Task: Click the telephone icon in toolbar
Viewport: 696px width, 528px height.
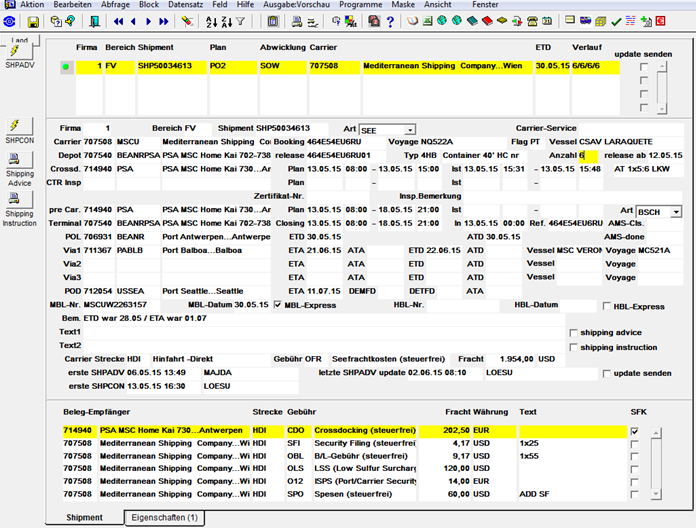Action: [x=532, y=21]
